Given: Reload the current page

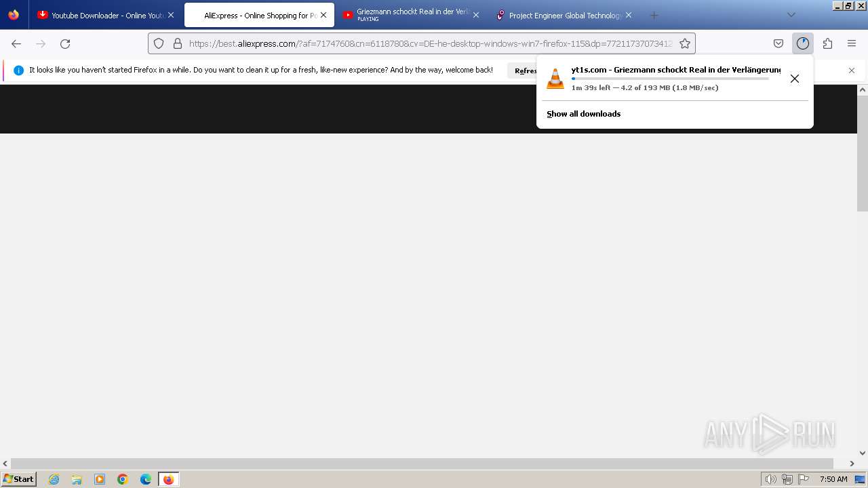Looking at the screenshot, I should click(x=65, y=43).
